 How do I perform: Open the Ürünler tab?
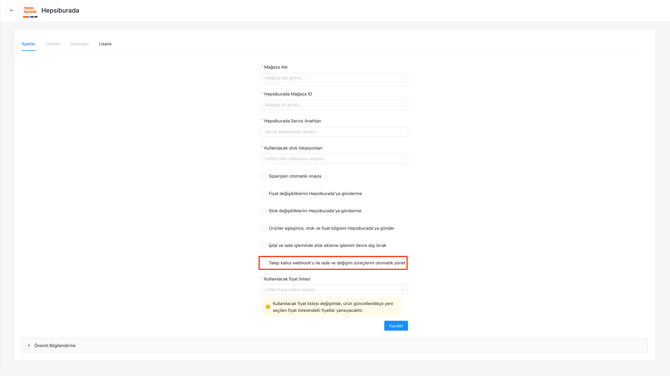tap(53, 44)
